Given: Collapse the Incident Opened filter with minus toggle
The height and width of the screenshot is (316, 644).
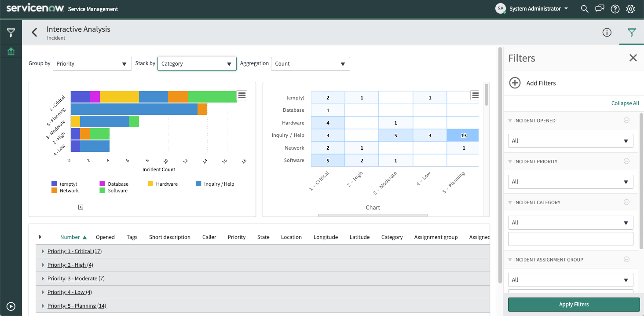Looking at the screenshot, I should [626, 120].
